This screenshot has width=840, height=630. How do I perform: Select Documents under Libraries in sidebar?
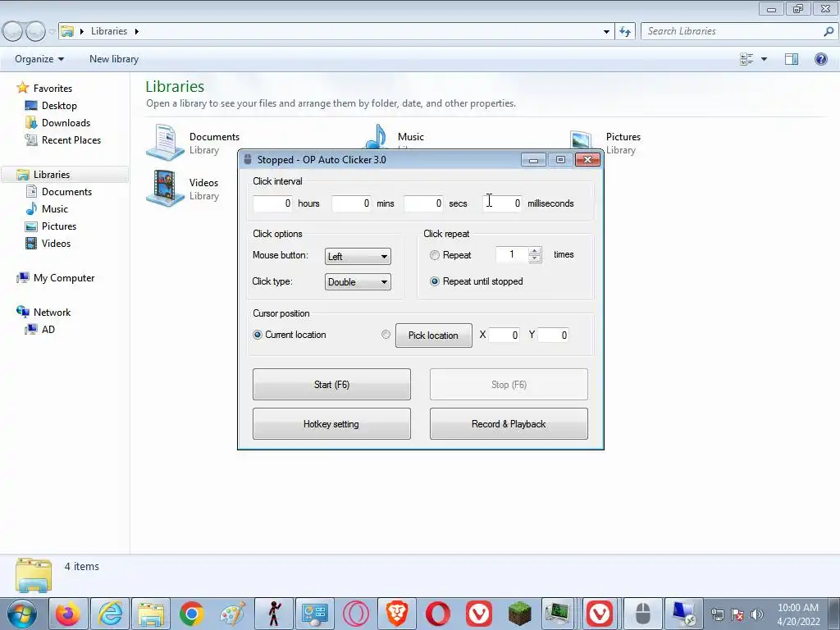66,192
